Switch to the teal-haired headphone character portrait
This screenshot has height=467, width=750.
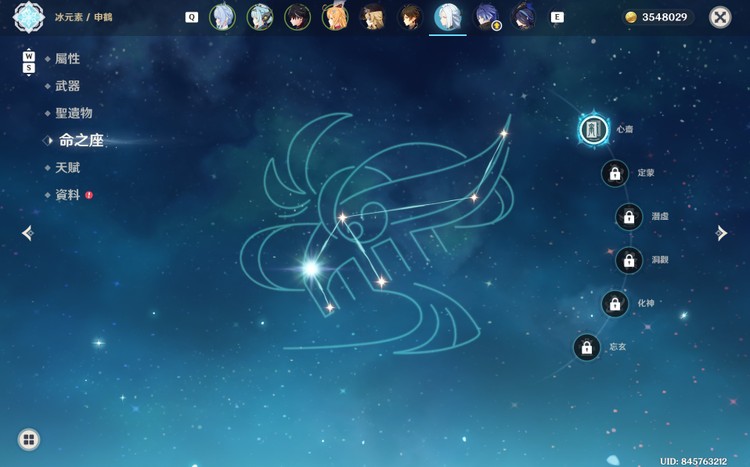pyautogui.click(x=260, y=17)
